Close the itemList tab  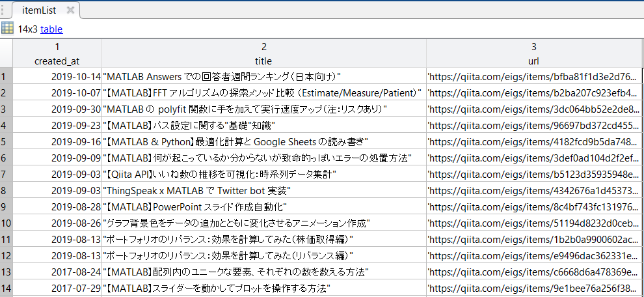pos(70,10)
